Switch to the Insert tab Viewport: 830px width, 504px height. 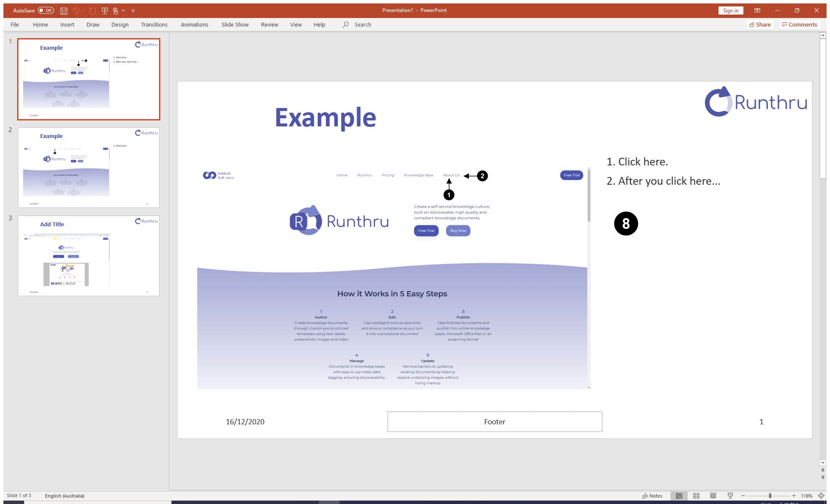[67, 24]
